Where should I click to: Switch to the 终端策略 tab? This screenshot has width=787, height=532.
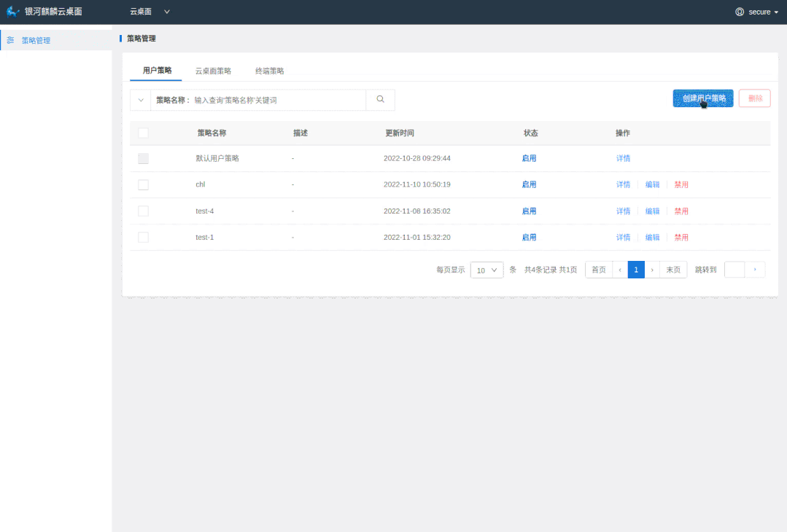pyautogui.click(x=270, y=71)
